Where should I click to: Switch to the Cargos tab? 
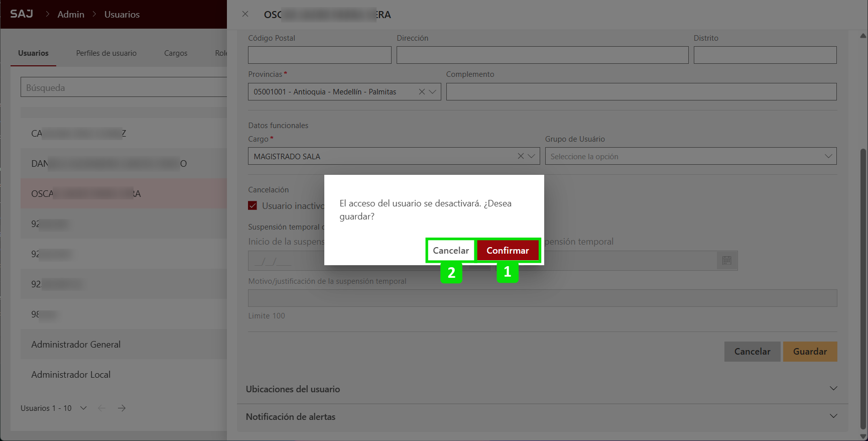tap(175, 53)
